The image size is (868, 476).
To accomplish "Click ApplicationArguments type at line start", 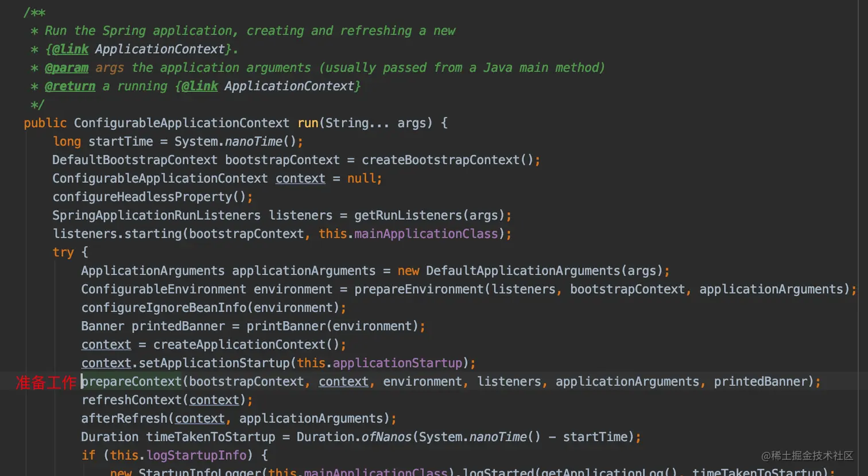I will pos(153,270).
